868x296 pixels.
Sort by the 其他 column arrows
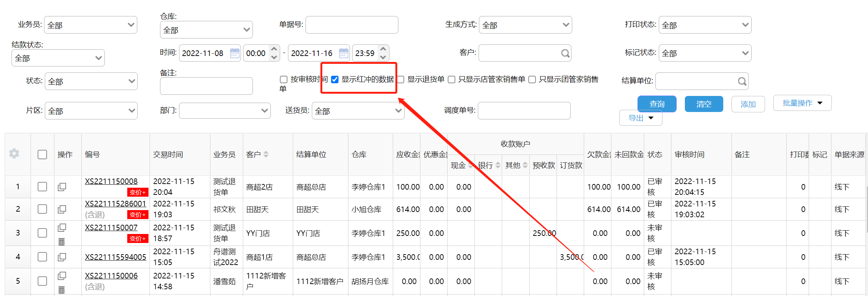tap(525, 165)
